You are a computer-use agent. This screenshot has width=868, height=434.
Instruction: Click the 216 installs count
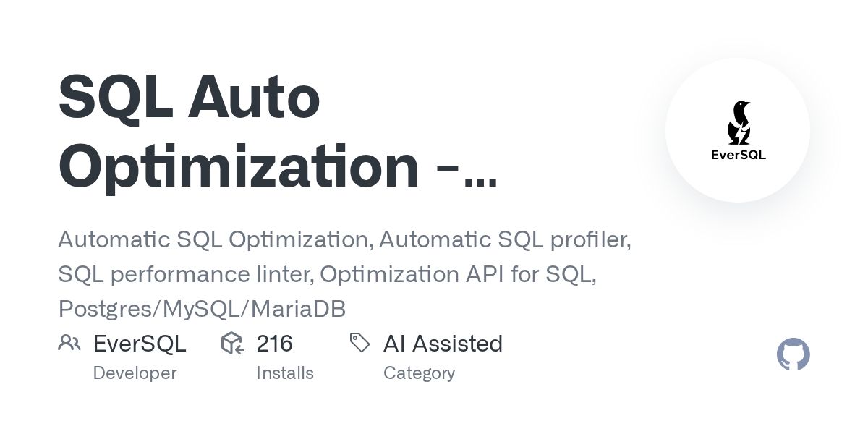(274, 344)
